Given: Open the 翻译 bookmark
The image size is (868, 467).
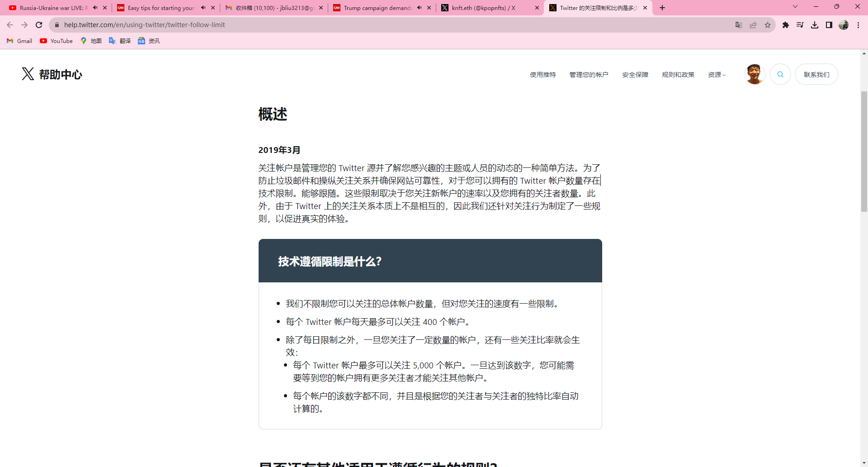Looking at the screenshot, I should pos(120,41).
